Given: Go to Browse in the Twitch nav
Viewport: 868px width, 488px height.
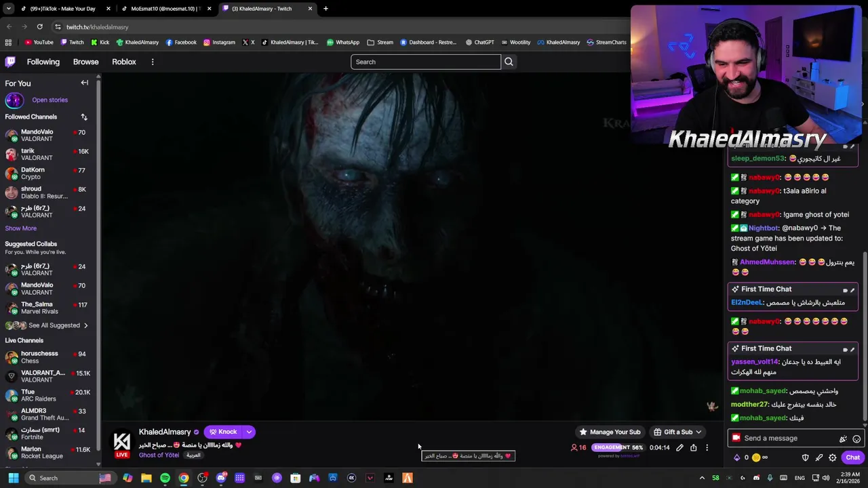Looking at the screenshot, I should point(86,62).
